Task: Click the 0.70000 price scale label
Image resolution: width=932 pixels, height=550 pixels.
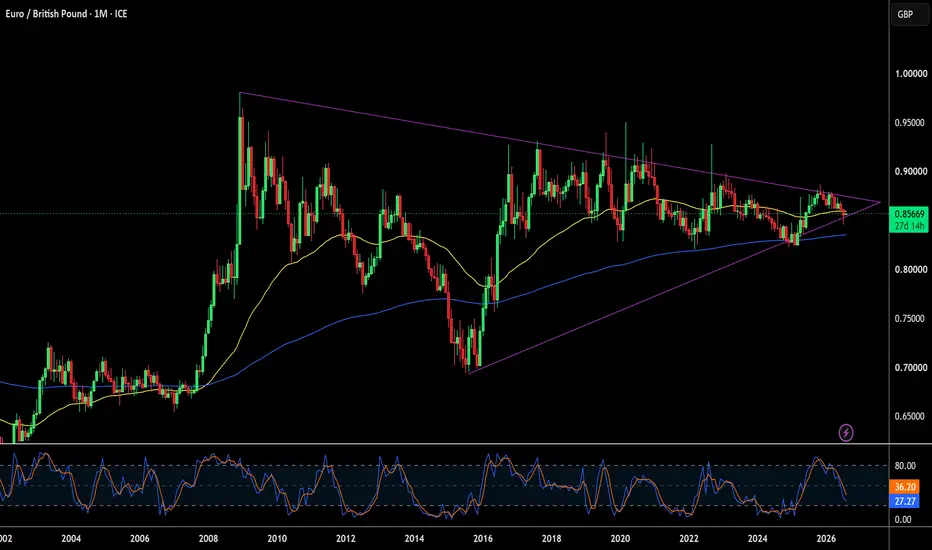Action: click(911, 368)
